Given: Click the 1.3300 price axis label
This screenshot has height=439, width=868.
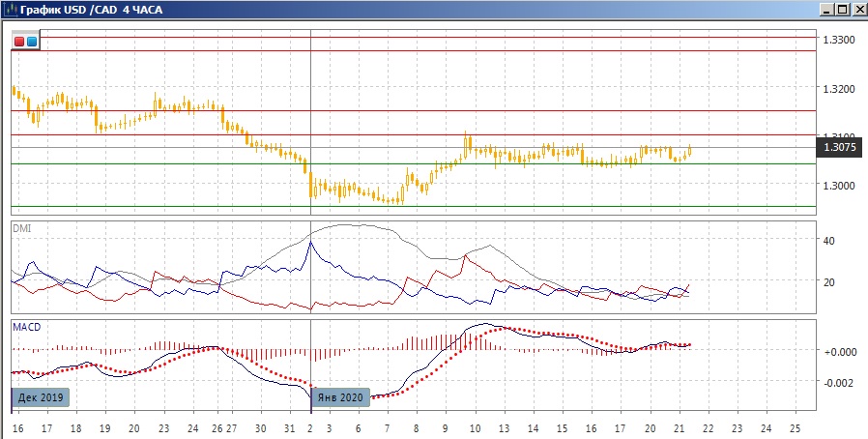Looking at the screenshot, I should point(839,40).
